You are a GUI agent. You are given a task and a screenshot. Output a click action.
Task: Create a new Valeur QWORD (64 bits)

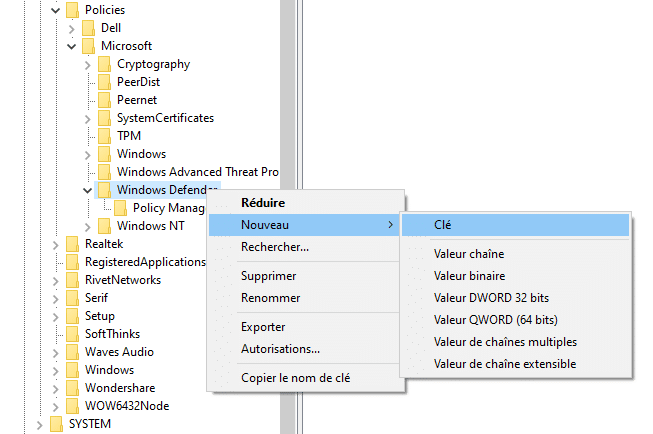(x=516, y=320)
